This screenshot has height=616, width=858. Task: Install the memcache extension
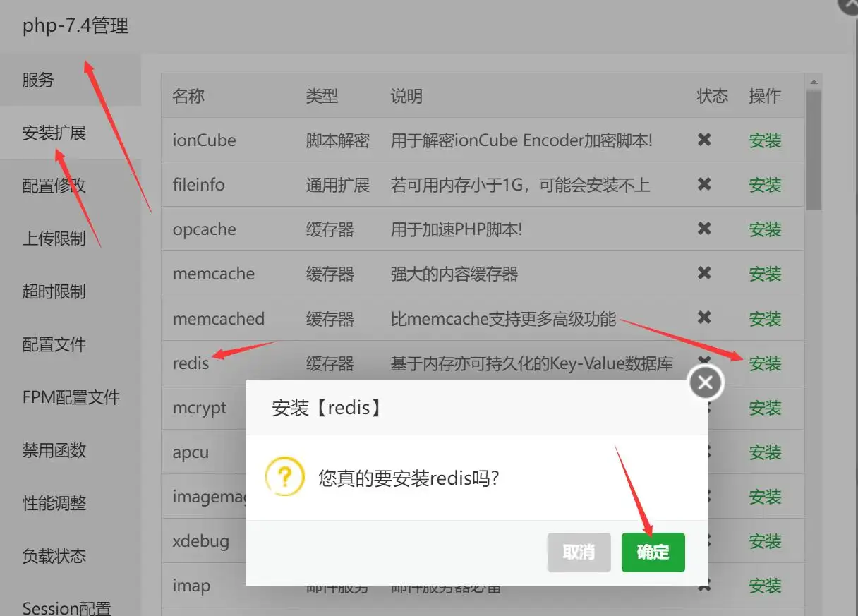[x=765, y=274]
